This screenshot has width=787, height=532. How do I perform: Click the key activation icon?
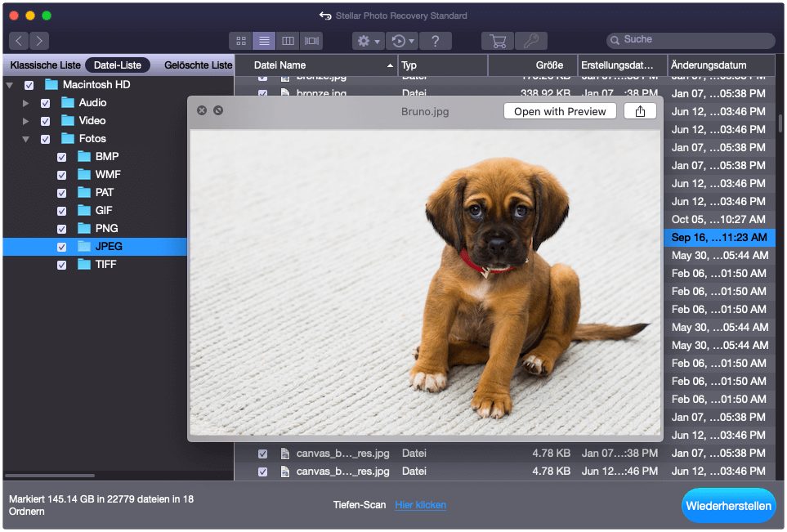[x=531, y=41]
